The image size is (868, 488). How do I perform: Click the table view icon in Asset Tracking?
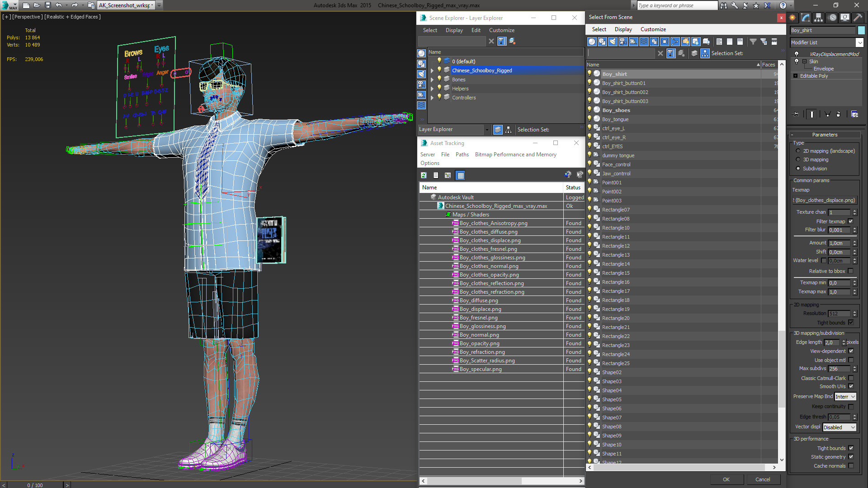[460, 175]
